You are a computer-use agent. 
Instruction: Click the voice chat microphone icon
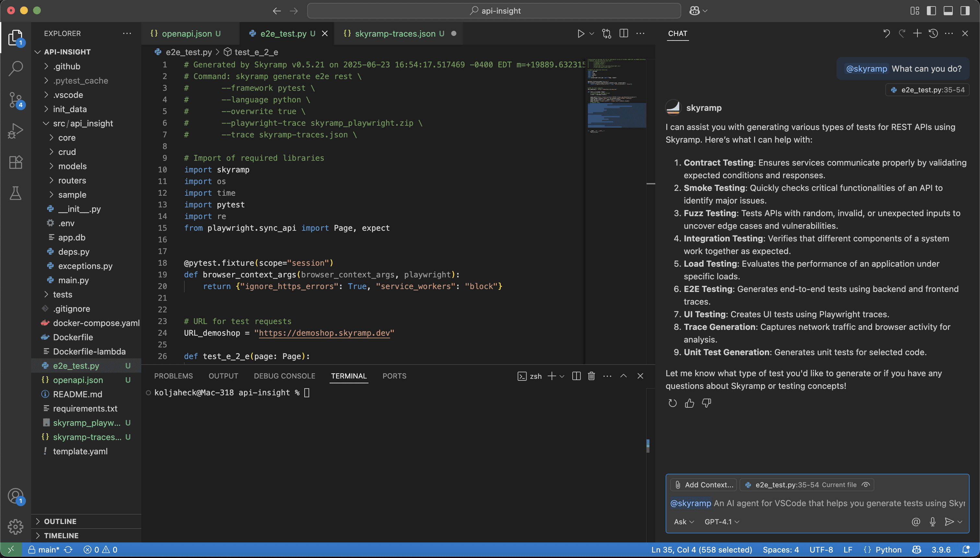click(x=932, y=522)
